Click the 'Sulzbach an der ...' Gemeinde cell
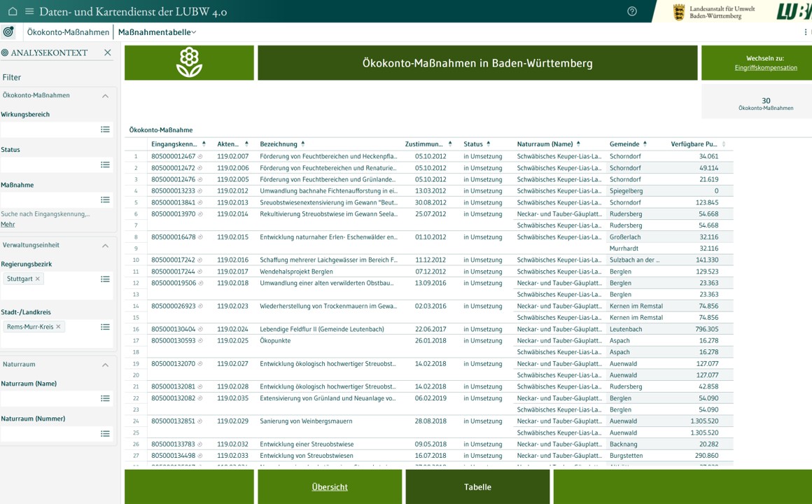This screenshot has height=504, width=812. click(634, 260)
